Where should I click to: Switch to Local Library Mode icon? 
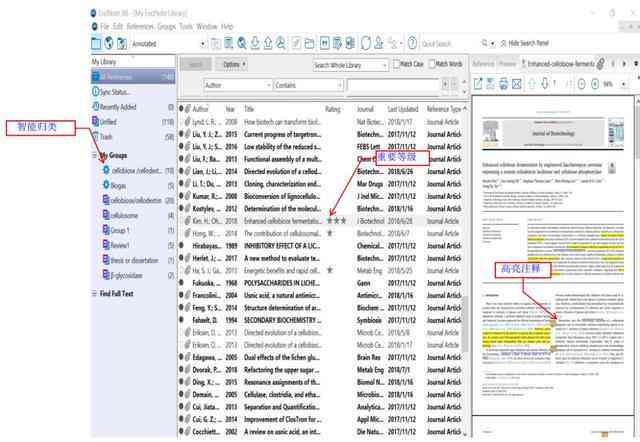(x=96, y=43)
